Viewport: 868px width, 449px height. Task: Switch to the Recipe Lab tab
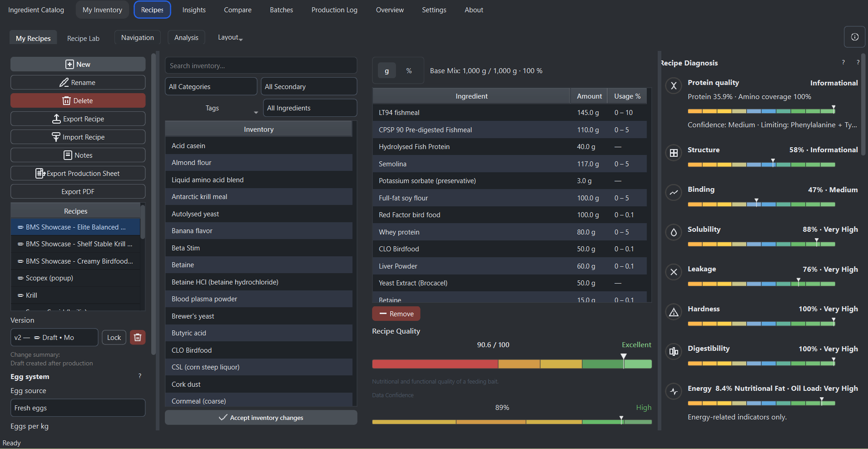(83, 38)
